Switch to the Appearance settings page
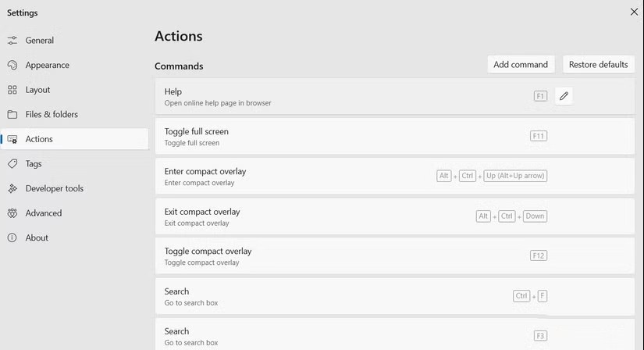The height and width of the screenshot is (350, 644). click(47, 65)
